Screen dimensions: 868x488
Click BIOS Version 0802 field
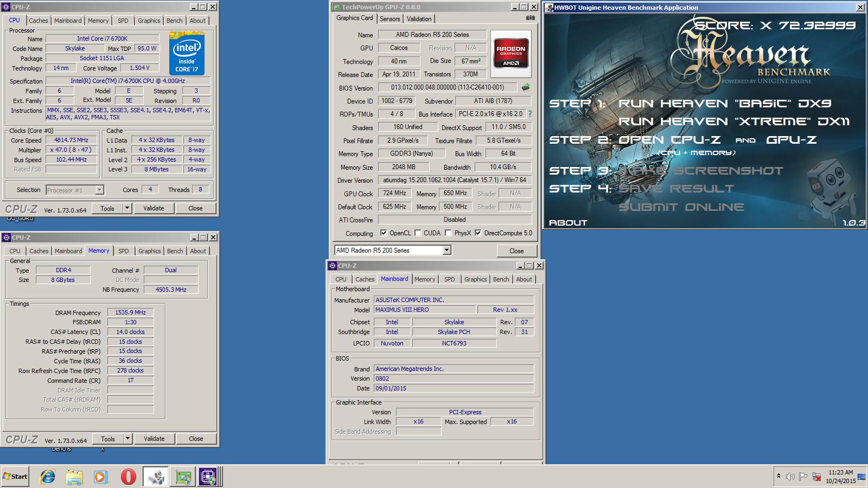454,378
